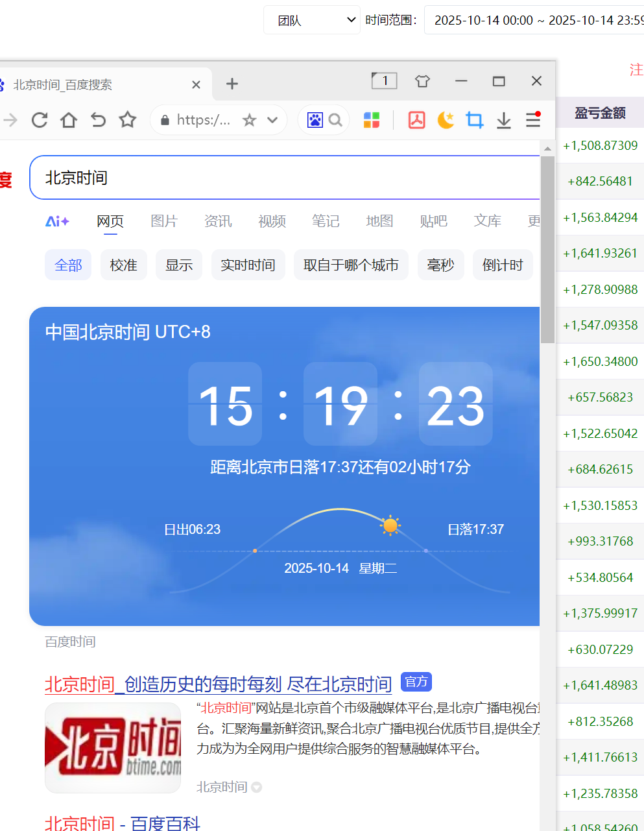Image resolution: width=644 pixels, height=831 pixels.
Task: Go to browser home page icon
Action: (69, 120)
